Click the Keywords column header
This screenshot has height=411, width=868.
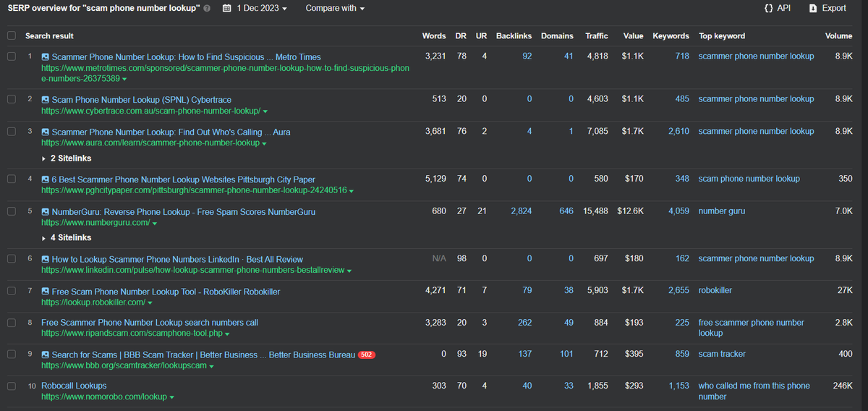(x=671, y=35)
